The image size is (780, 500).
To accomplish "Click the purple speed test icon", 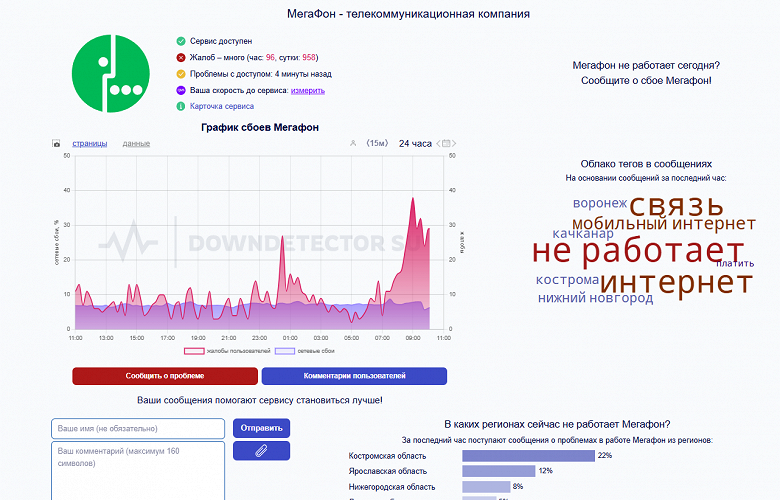I will (x=181, y=91).
